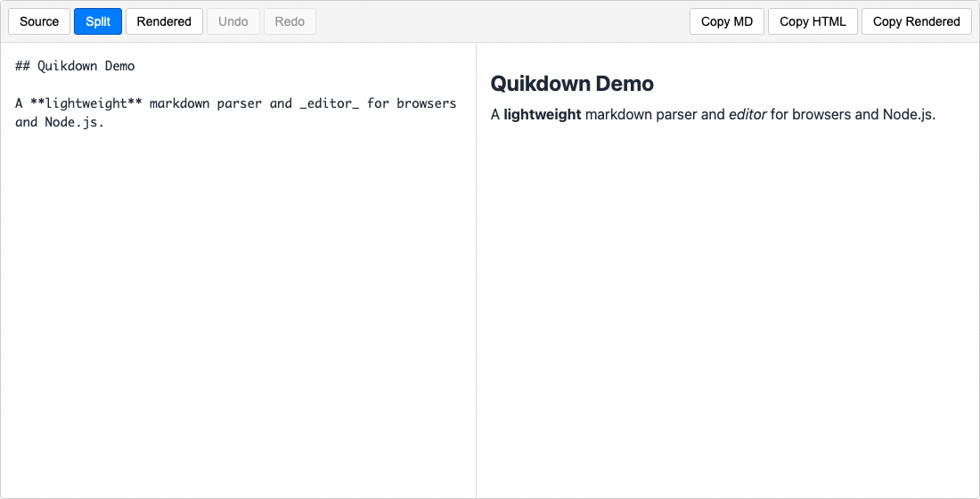
Task: Click the Copy HTML button
Action: point(813,21)
